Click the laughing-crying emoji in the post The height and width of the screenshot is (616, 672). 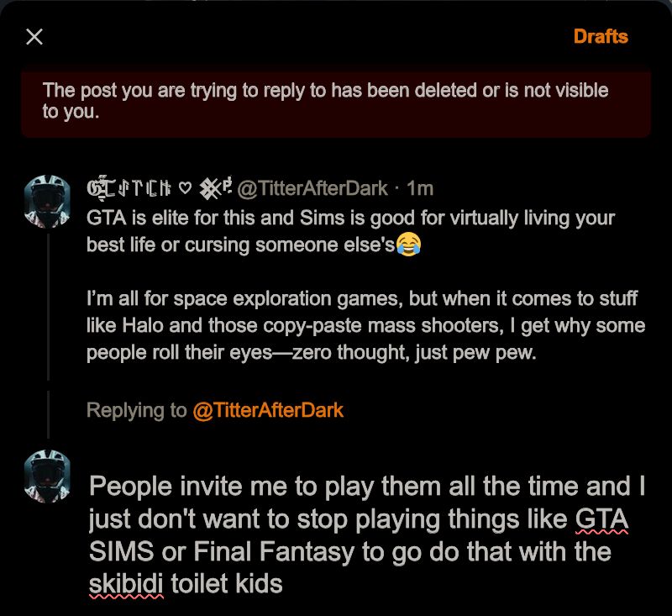tap(408, 245)
